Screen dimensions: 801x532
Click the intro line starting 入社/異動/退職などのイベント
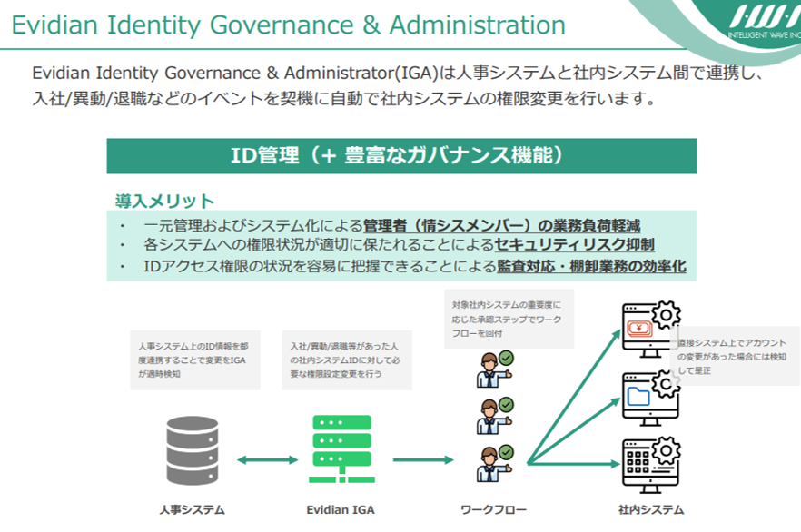(344, 98)
